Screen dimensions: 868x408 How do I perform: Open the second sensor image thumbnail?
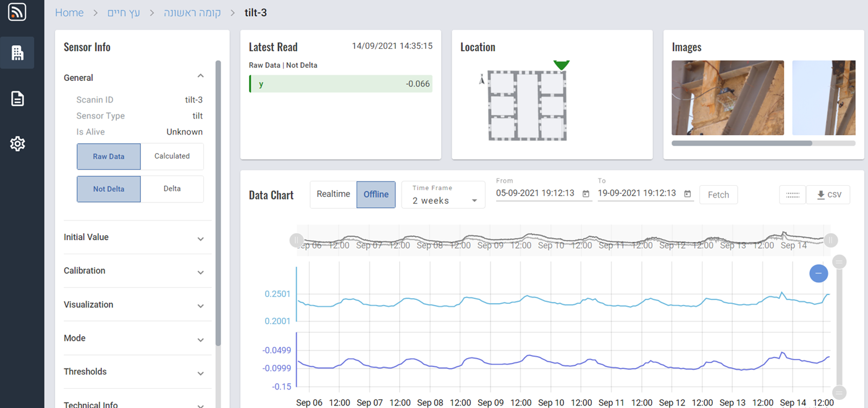point(824,98)
